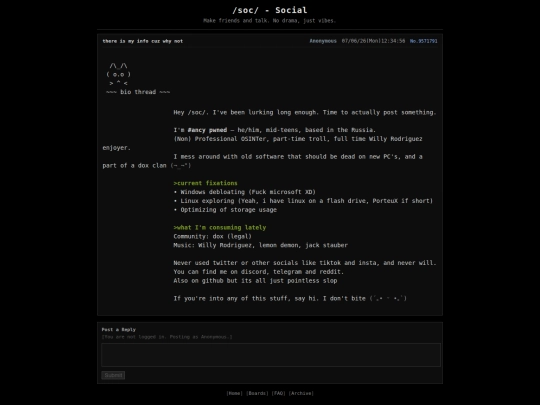Click the '>current fixations' green text
The height and width of the screenshot is (405, 540).
(206, 183)
